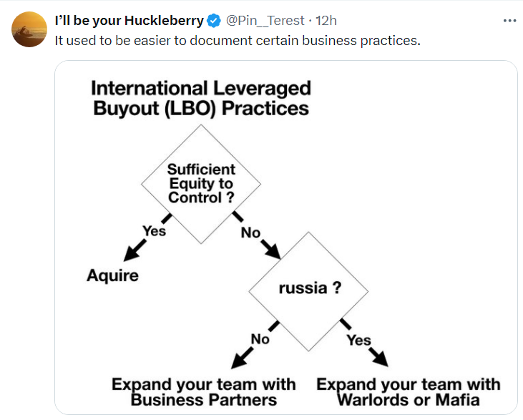Click the @Pin__Terest handle
Screen dimensions: 523x420
tap(265, 21)
